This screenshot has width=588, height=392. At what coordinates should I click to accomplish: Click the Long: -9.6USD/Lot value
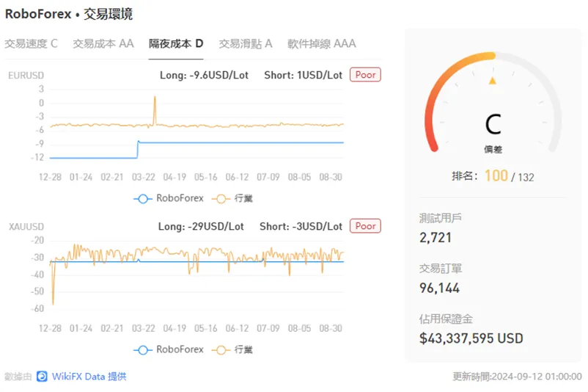(x=204, y=75)
